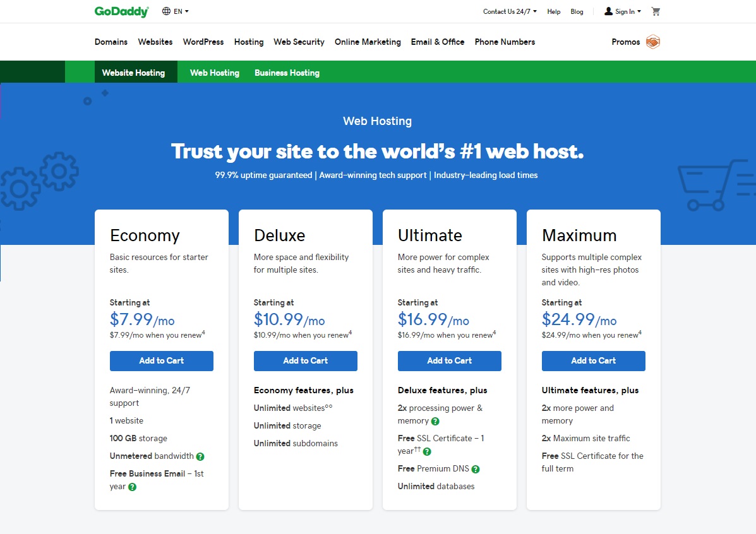756x534 pixels.
Task: Open the Sign In dropdown
Action: coord(623,11)
